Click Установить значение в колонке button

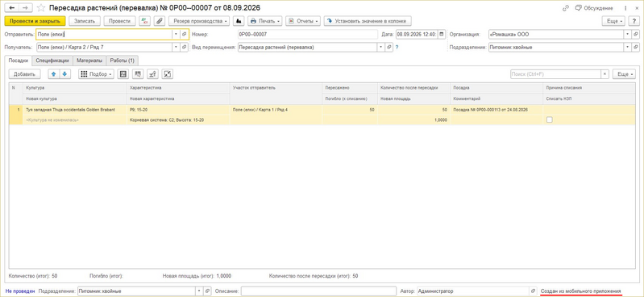pyautogui.click(x=368, y=20)
